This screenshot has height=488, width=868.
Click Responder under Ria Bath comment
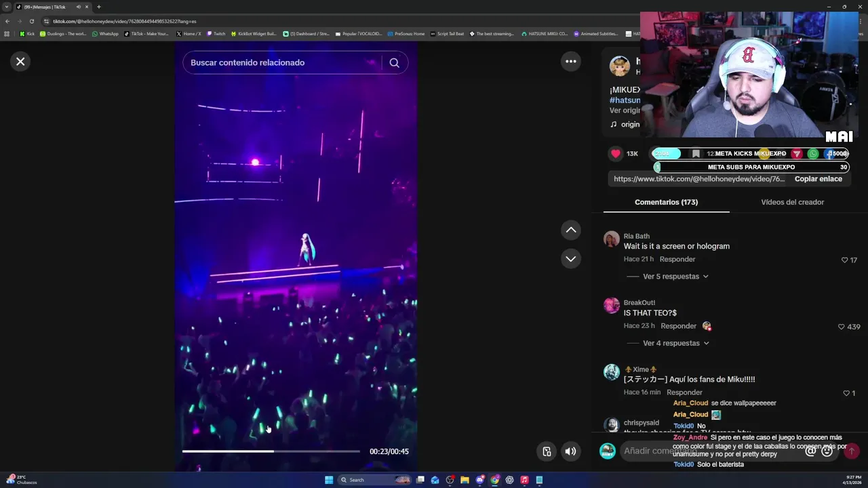pos(677,260)
